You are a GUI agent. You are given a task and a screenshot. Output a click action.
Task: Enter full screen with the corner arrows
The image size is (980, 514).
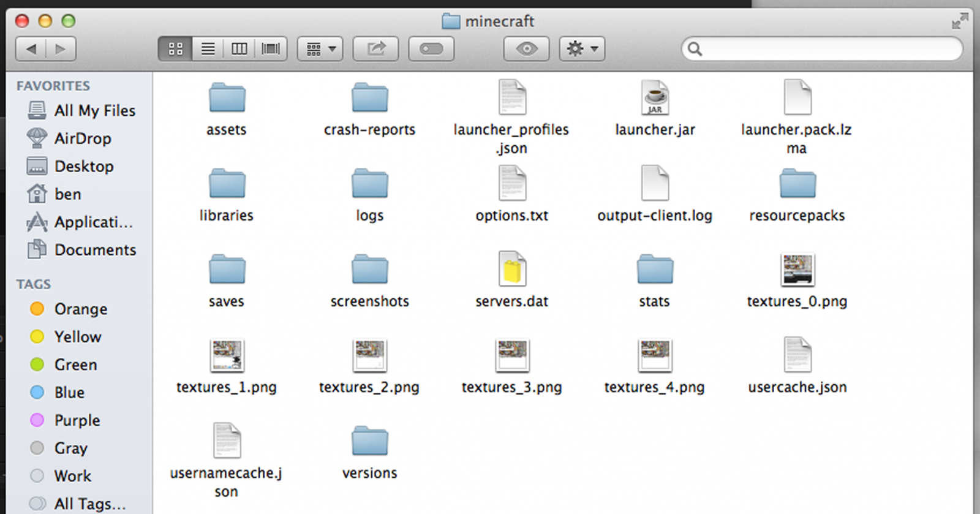coord(960,21)
